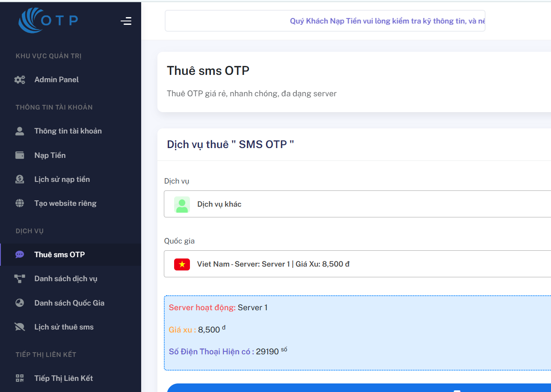Screen dimensions: 551x392
Task: Click the globe icon beside Tạo website riêng
Action: pyautogui.click(x=20, y=203)
